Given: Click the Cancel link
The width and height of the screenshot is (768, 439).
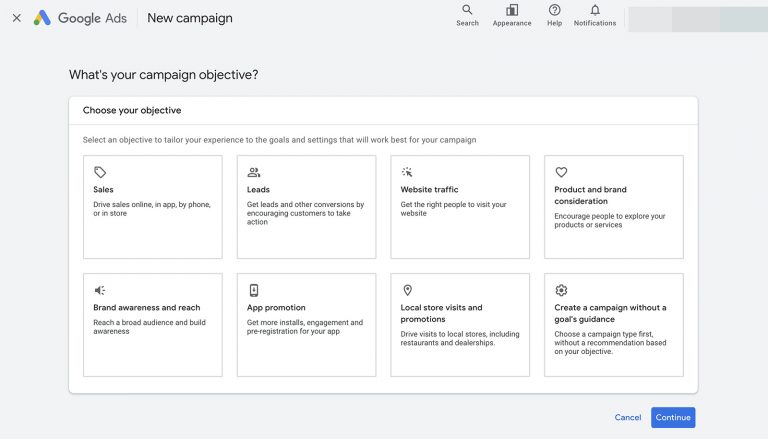Looking at the screenshot, I should [628, 417].
